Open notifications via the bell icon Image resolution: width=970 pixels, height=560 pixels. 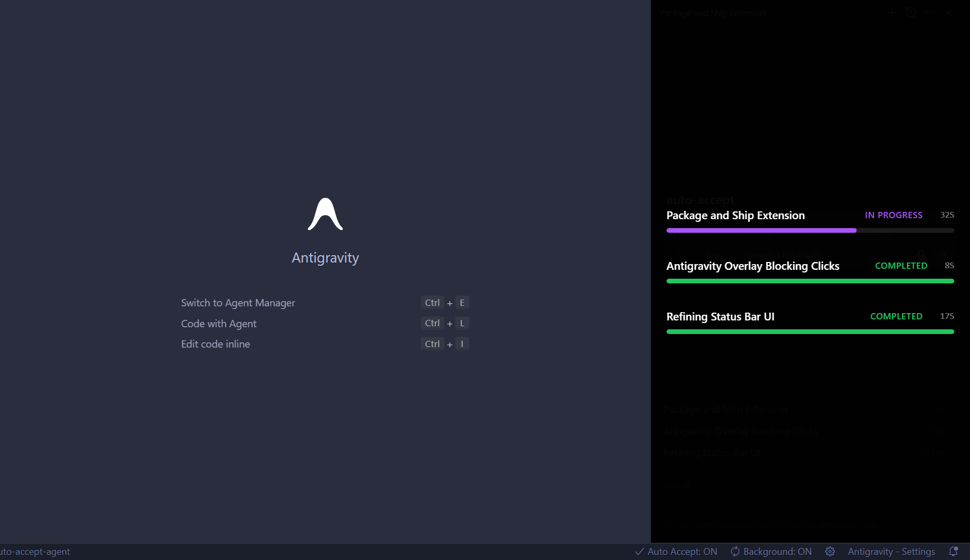(954, 551)
